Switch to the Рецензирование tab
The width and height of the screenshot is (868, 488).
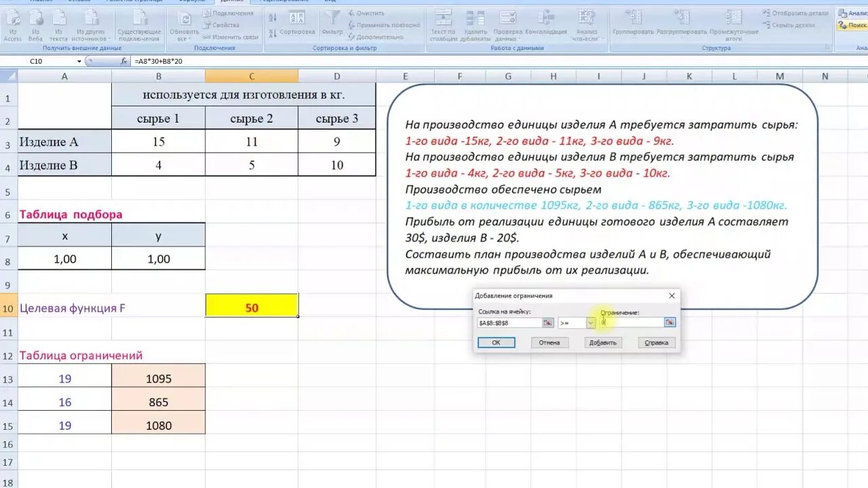coord(284,1)
